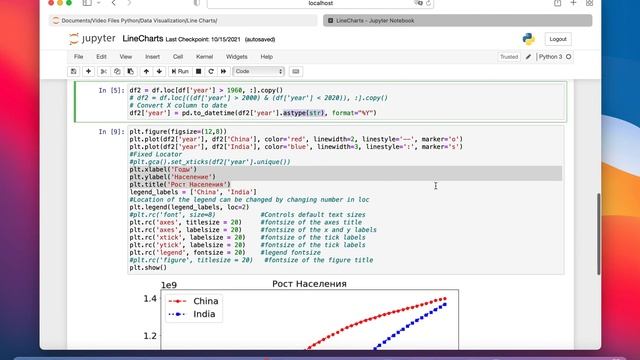
Task: Insert a cell below with the plus icon
Action: 88,71
